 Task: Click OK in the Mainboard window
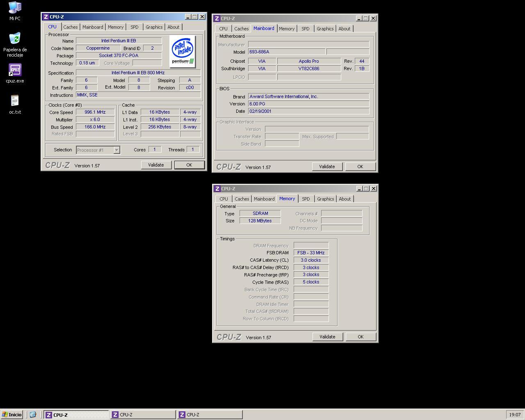click(360, 167)
